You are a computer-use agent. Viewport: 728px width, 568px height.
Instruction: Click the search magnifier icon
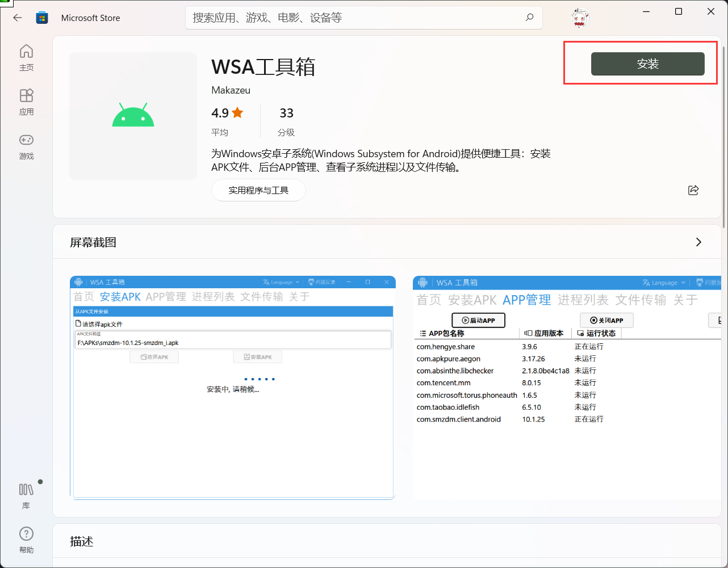click(x=529, y=18)
